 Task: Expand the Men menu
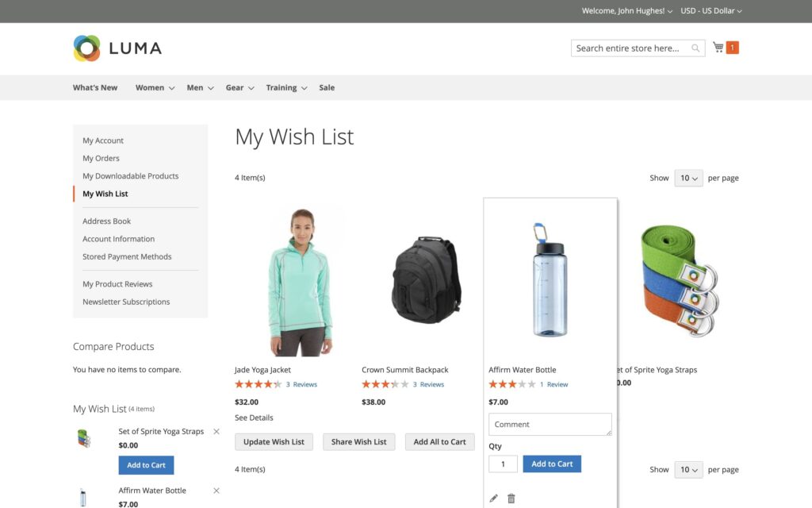200,87
